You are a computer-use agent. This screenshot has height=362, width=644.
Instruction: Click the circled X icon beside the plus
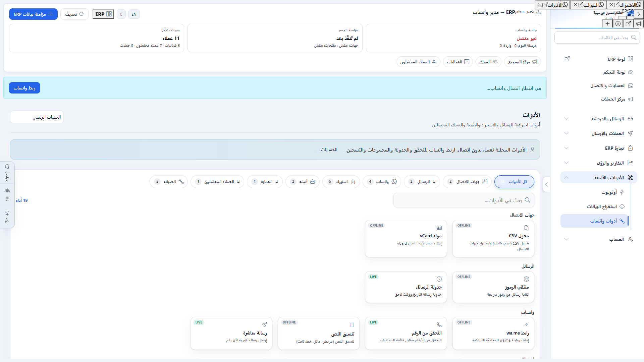coord(618,24)
